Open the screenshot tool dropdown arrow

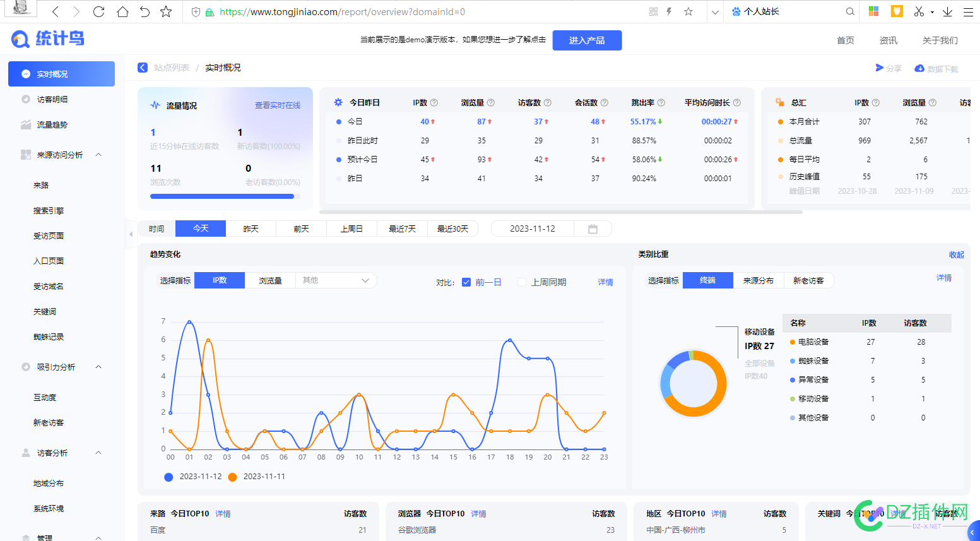click(x=932, y=11)
